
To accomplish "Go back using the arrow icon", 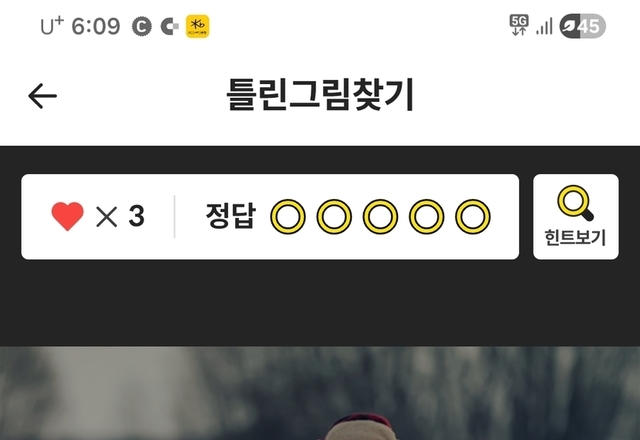I will tap(42, 96).
